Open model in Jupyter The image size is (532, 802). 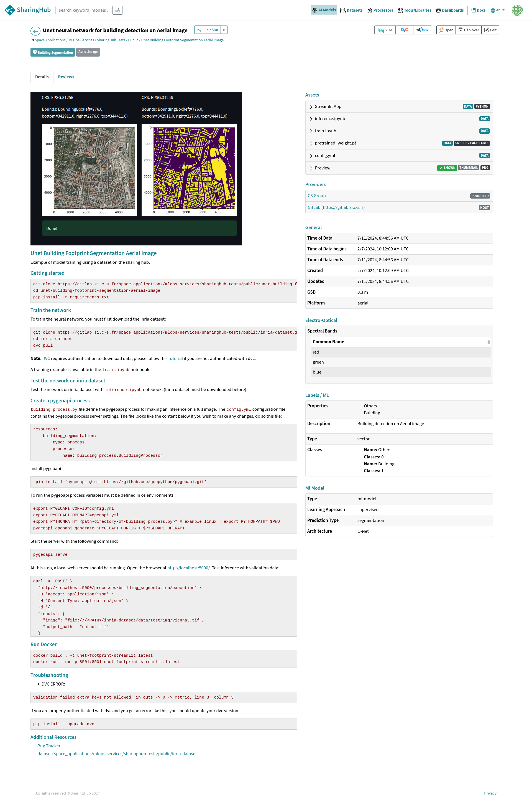tap(446, 30)
